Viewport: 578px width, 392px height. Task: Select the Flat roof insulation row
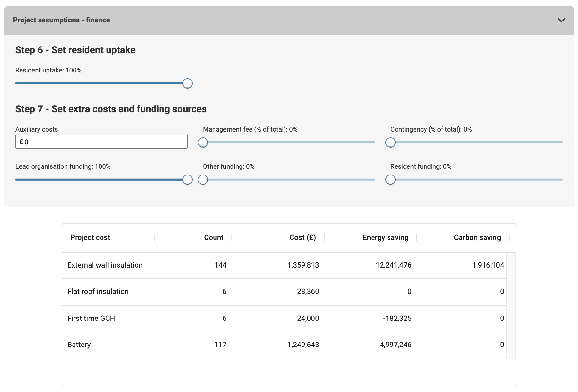click(x=284, y=292)
